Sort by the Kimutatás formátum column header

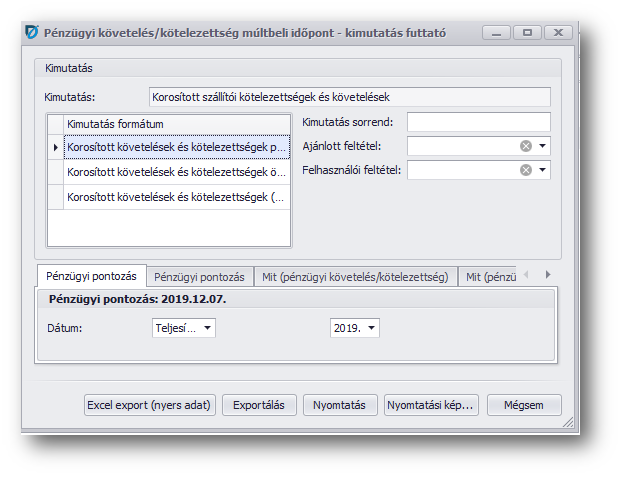(177, 123)
